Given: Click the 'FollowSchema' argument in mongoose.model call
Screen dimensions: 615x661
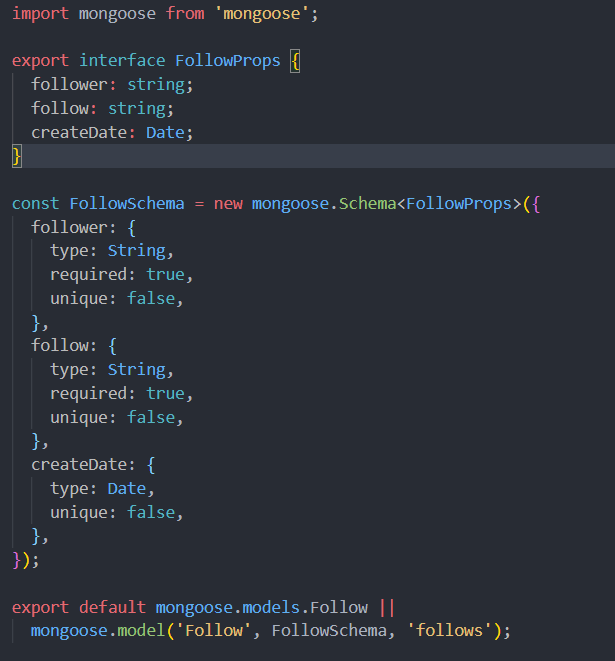Looking at the screenshot, I should click(x=329, y=631).
